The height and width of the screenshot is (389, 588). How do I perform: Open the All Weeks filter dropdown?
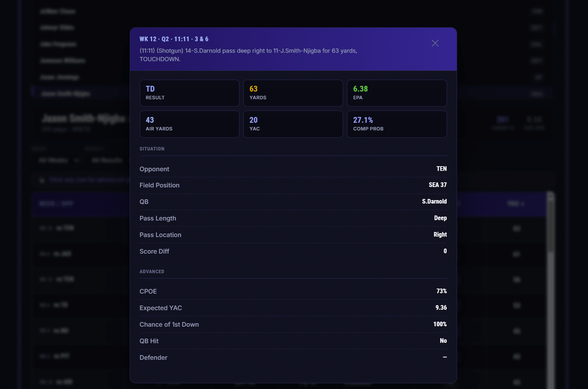[x=58, y=160]
